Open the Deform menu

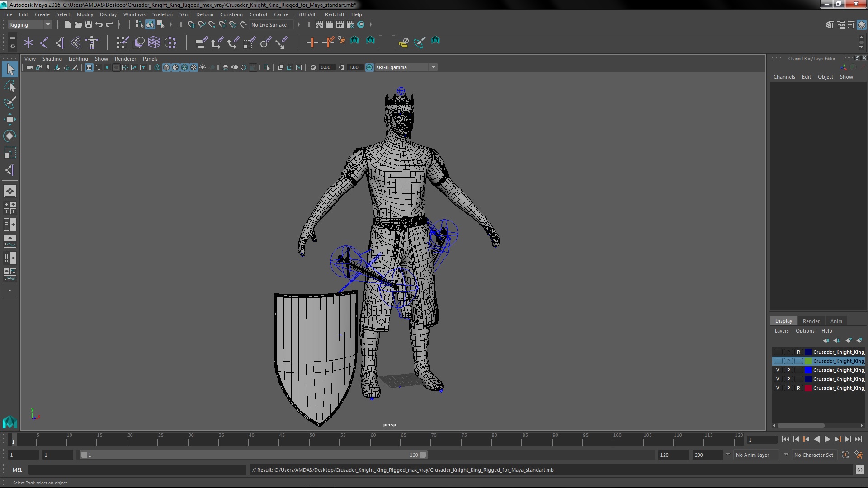[204, 14]
